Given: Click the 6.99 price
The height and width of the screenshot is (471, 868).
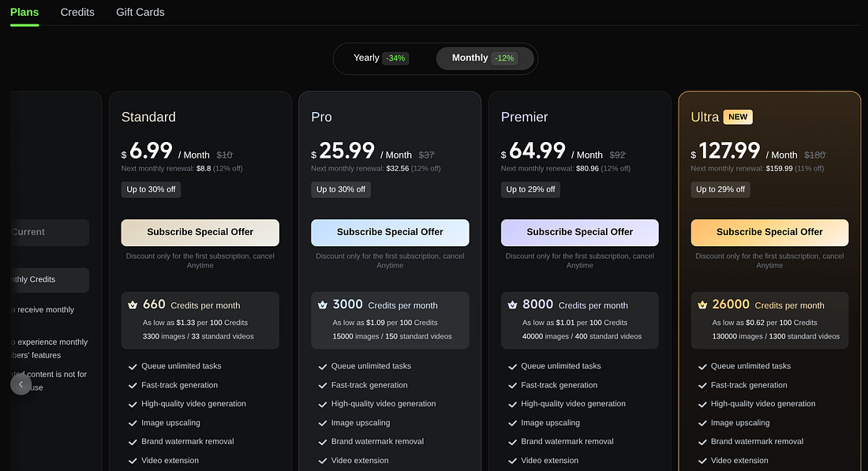Looking at the screenshot, I should [152, 151].
